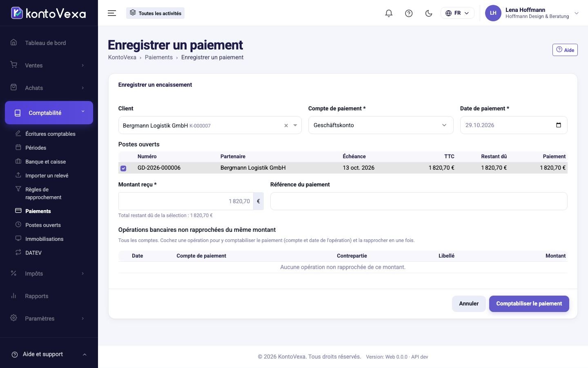Screen dimensions: 588x368
Task: Click the kontoVexa logo icon
Action: tap(17, 13)
